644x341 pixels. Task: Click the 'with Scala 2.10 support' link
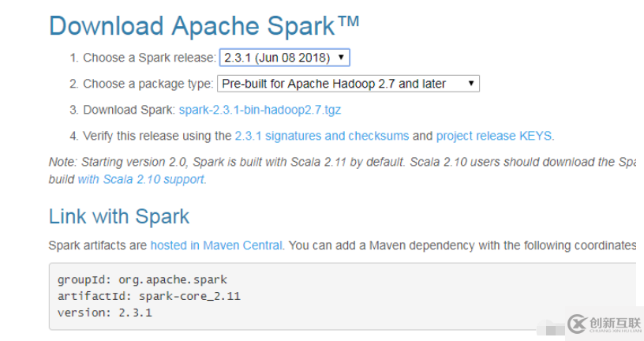pyautogui.click(x=141, y=179)
